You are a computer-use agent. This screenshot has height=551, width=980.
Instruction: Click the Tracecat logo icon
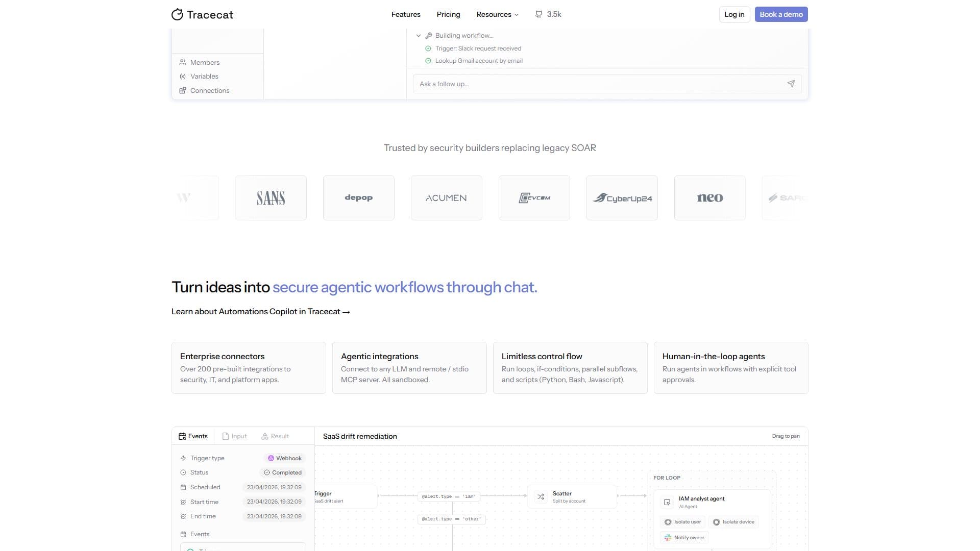tap(177, 14)
